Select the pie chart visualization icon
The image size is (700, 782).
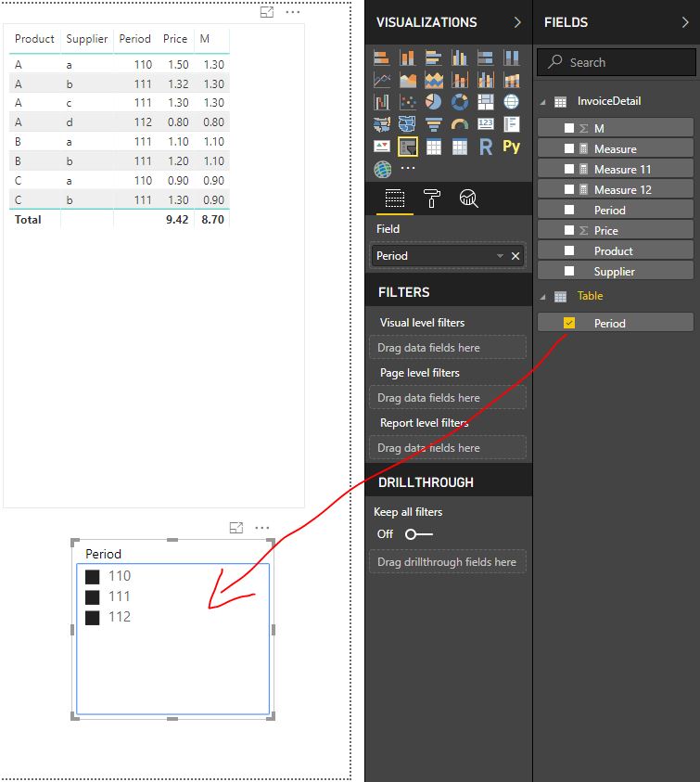click(433, 102)
